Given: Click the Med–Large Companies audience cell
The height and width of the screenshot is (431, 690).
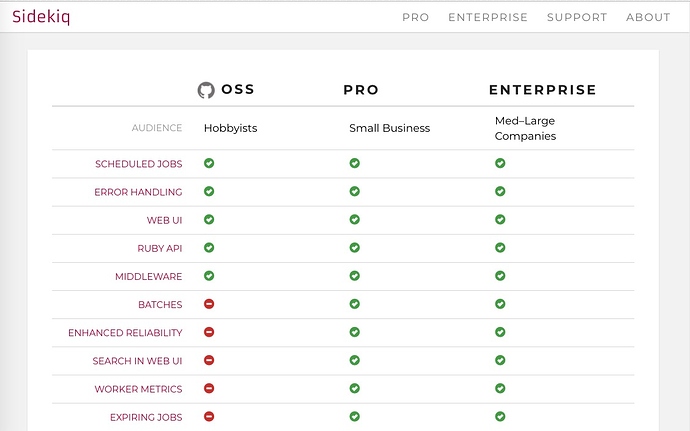Looking at the screenshot, I should [x=525, y=128].
